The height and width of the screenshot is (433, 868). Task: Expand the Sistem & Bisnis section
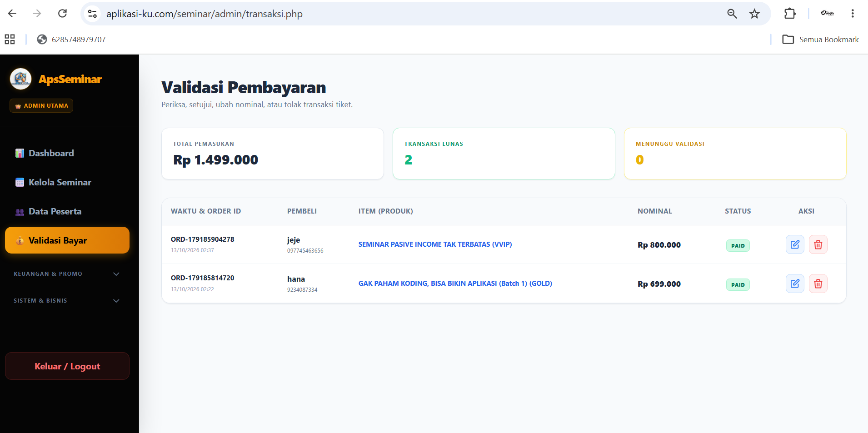point(67,301)
